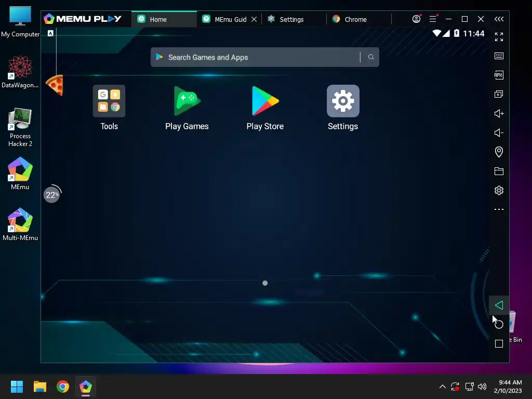Screen dimensions: 532x399
Task: Install an APK via sidebar icon
Action: pyautogui.click(x=499, y=75)
